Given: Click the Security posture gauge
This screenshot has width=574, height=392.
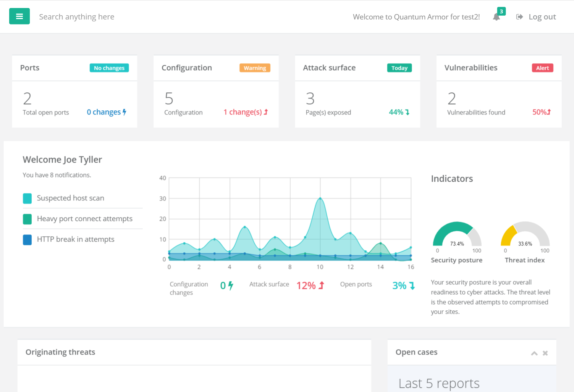Looking at the screenshot, I should [457, 235].
